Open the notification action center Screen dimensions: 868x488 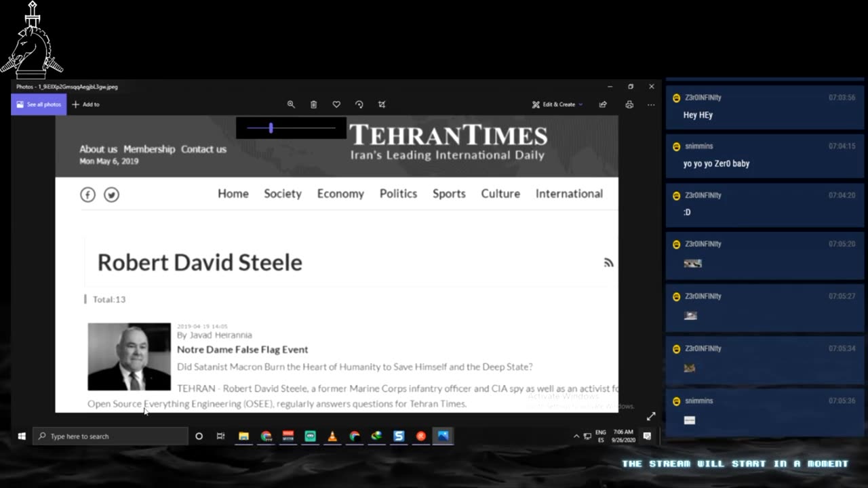tap(648, 436)
